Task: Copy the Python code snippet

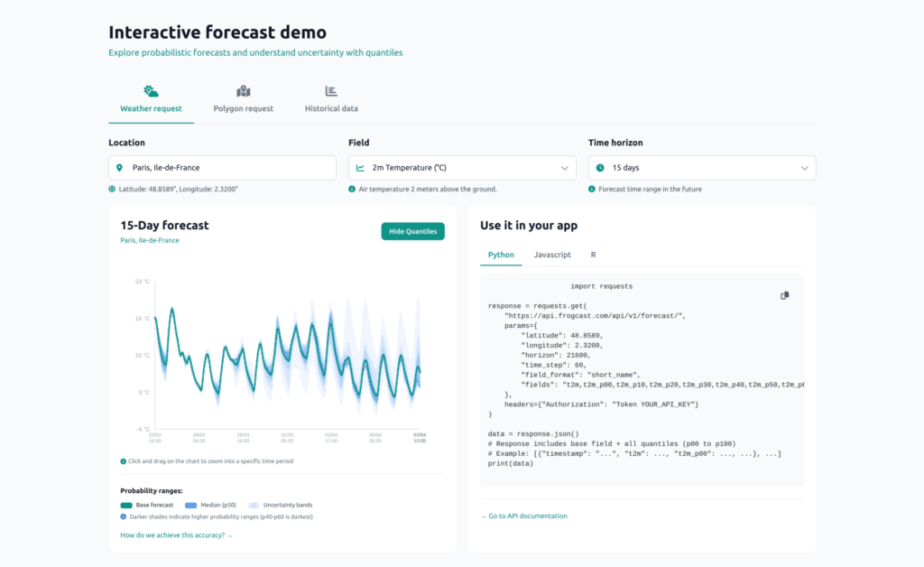Action: pyautogui.click(x=783, y=295)
